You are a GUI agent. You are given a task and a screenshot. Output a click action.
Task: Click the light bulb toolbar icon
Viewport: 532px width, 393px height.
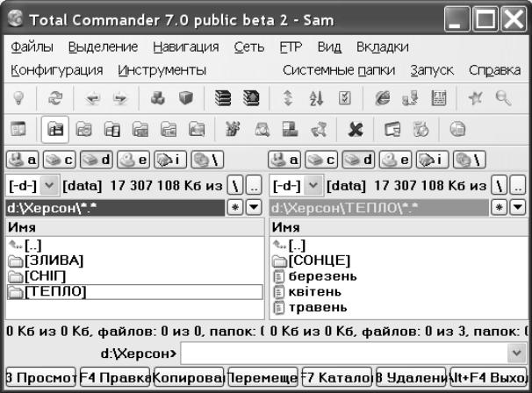pyautogui.click(x=18, y=98)
